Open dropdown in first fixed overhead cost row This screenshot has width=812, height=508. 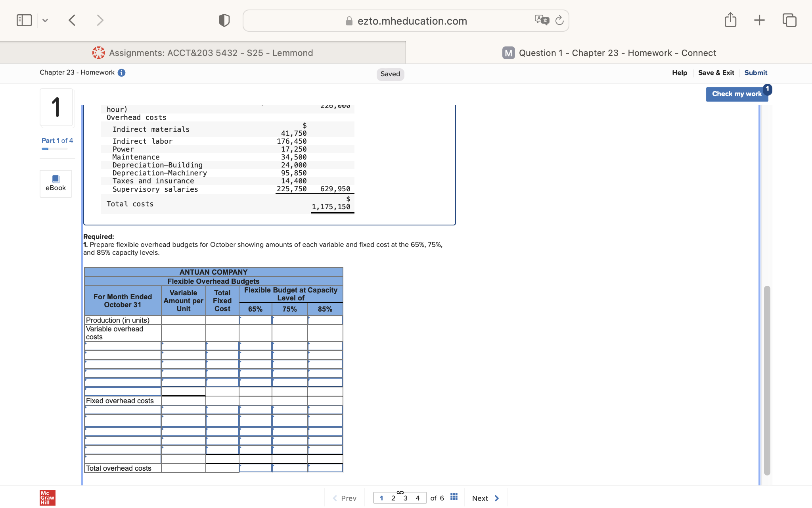[123, 410]
